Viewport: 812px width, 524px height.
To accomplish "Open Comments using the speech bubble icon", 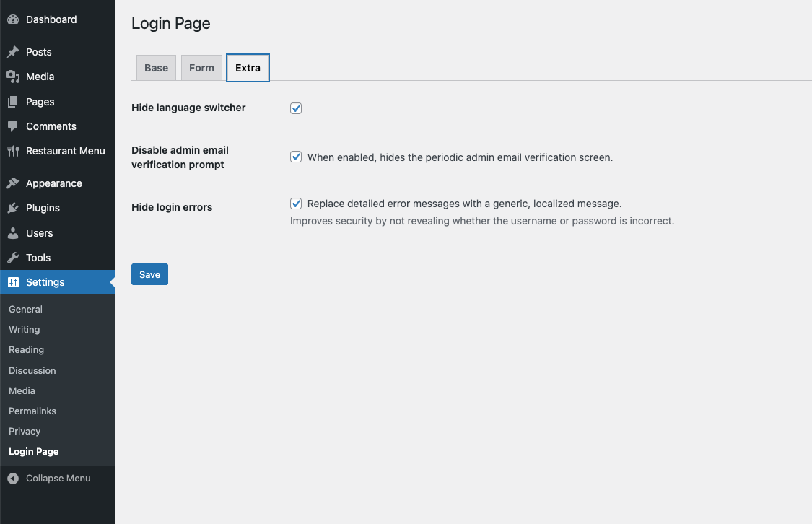I will click(13, 126).
